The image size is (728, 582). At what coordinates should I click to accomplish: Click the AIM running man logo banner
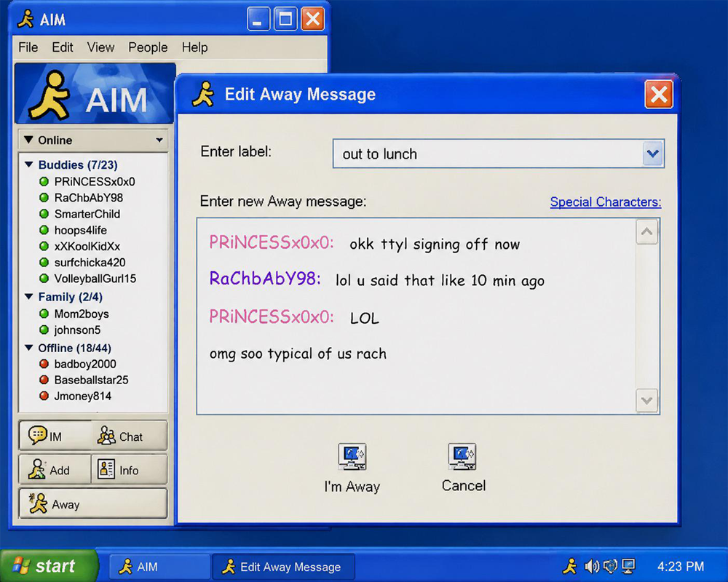point(95,95)
